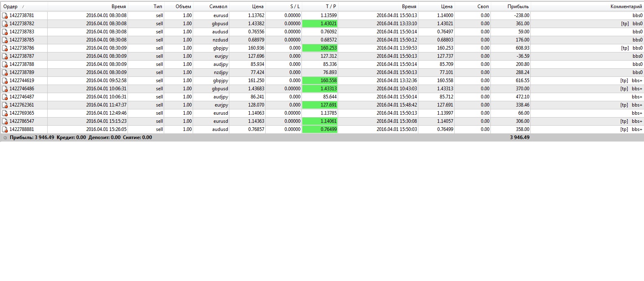The height and width of the screenshot is (281, 644).
Task: Click the circle icon in summary row
Action: click(x=5, y=138)
